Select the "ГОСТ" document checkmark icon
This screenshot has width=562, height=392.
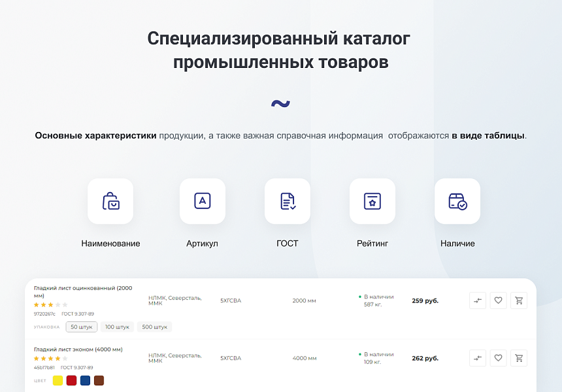[x=288, y=201]
